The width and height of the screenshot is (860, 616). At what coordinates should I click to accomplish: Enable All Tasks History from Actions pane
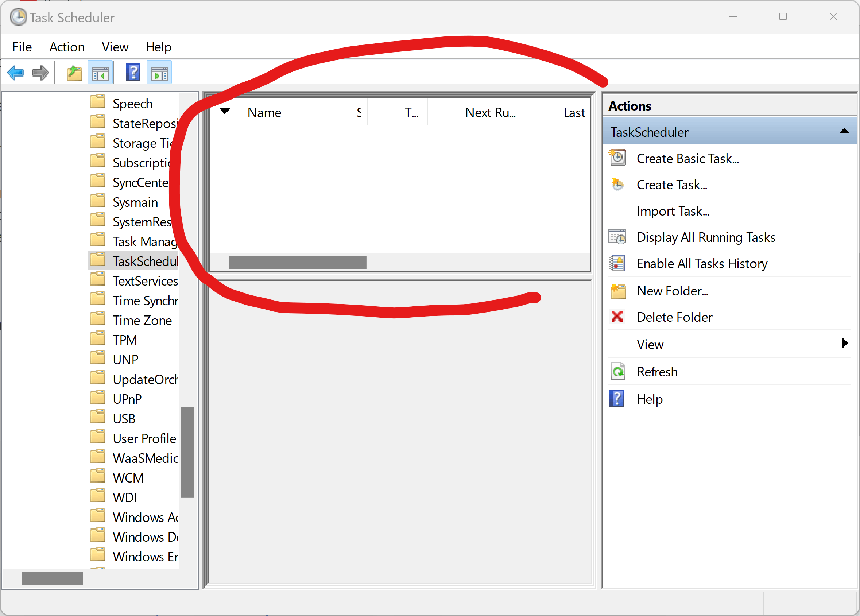point(702,263)
